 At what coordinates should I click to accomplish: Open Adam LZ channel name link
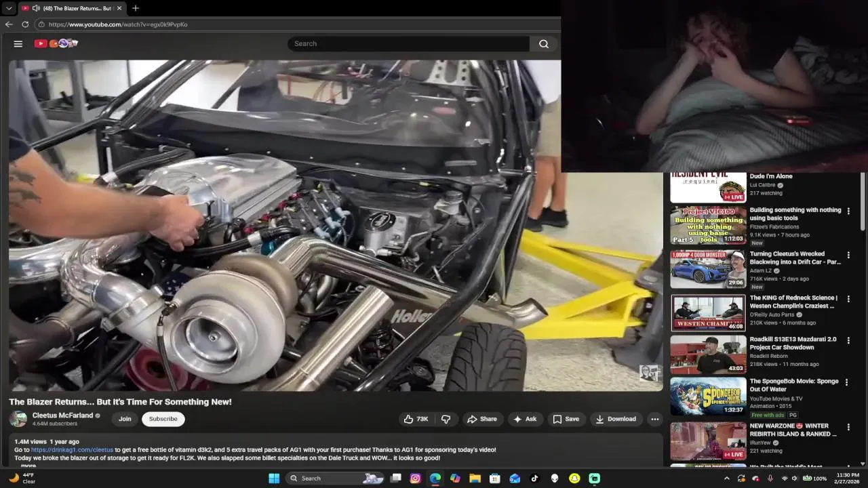click(x=761, y=270)
